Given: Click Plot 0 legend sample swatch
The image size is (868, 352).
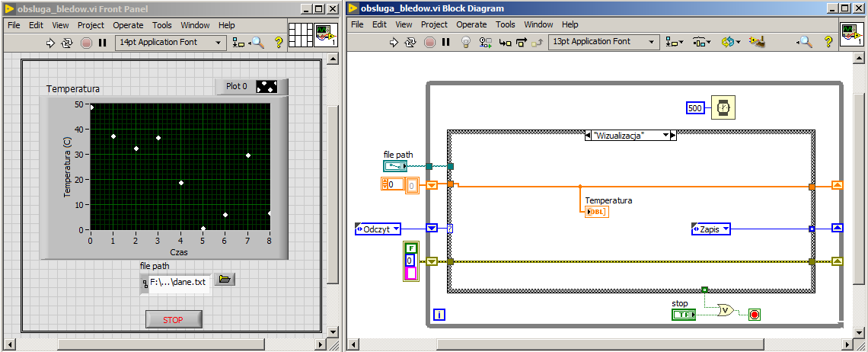Looking at the screenshot, I should tap(267, 87).
